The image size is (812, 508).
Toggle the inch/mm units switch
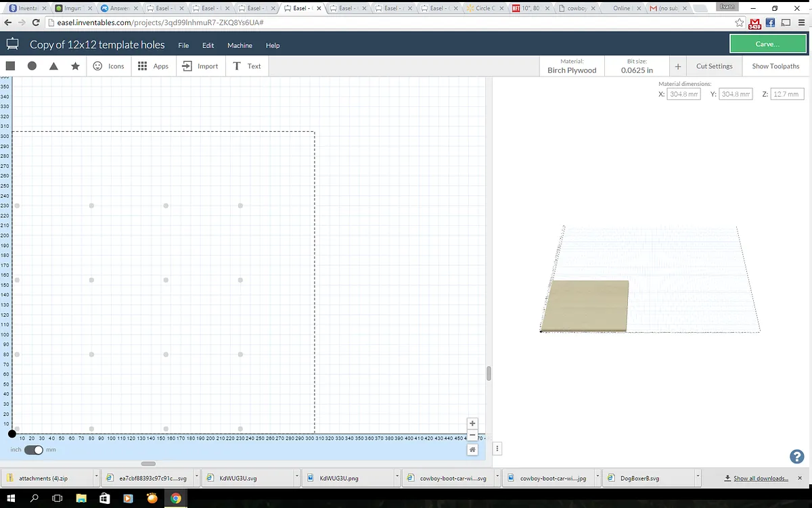(34, 450)
